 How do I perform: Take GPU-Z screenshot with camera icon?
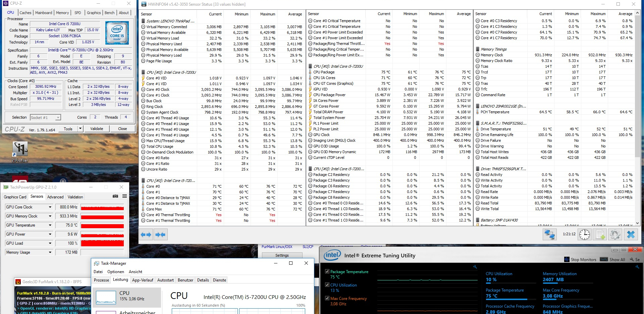point(115,196)
